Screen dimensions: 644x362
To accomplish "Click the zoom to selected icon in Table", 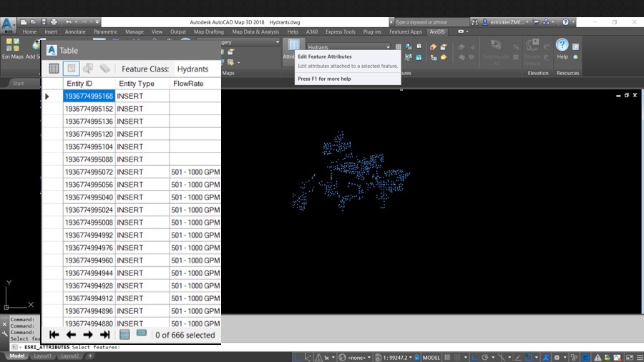I will point(88,69).
